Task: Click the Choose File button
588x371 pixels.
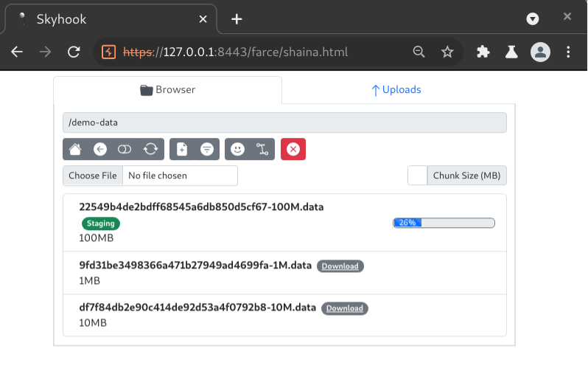Action: 93,176
